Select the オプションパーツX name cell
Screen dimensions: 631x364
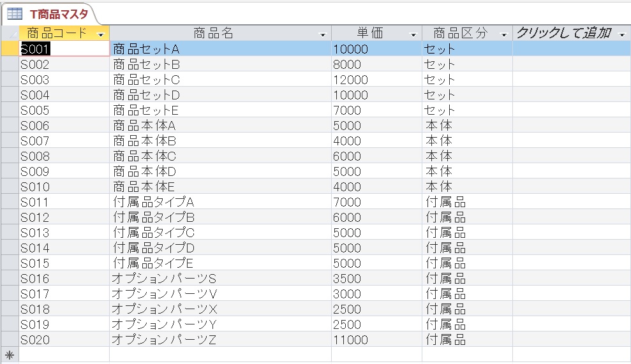(220, 309)
